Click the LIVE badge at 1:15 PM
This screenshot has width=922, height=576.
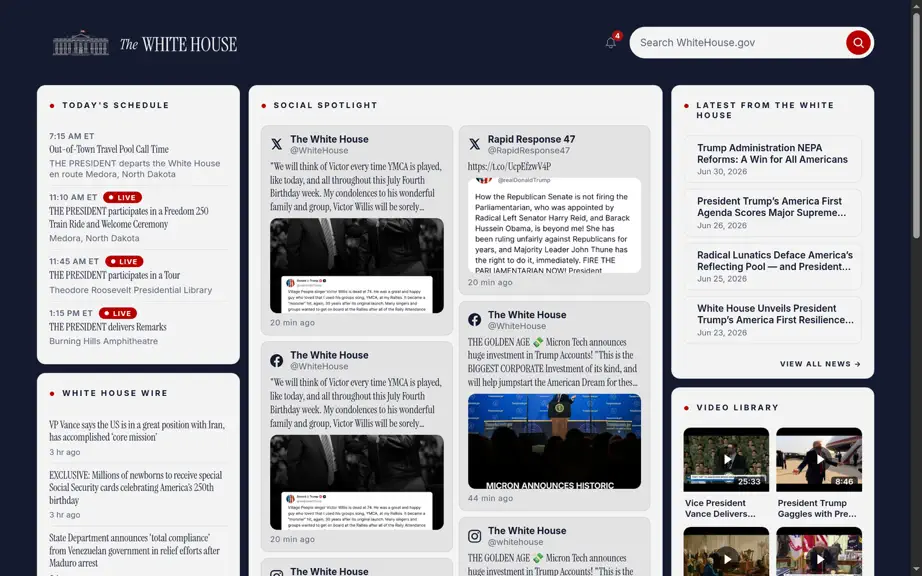tap(118, 313)
